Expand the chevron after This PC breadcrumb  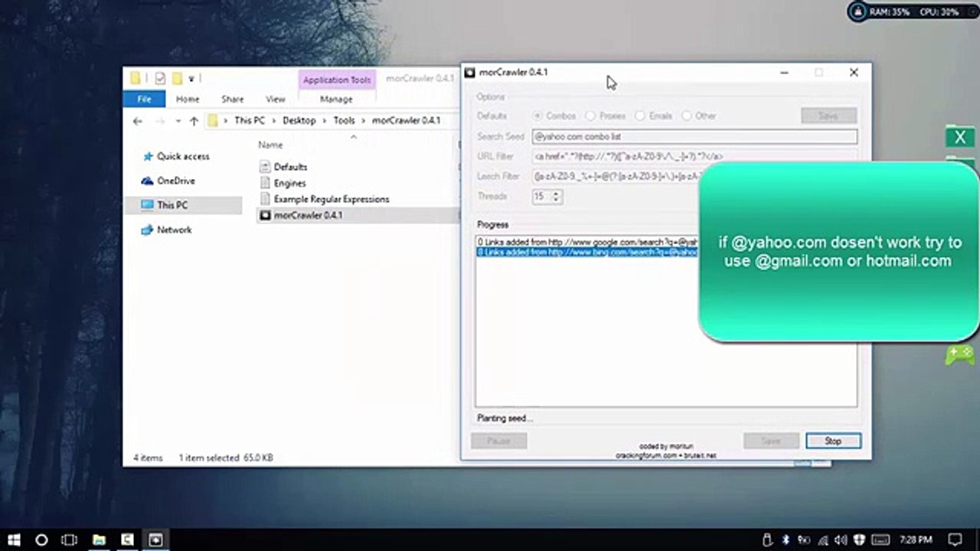(273, 121)
